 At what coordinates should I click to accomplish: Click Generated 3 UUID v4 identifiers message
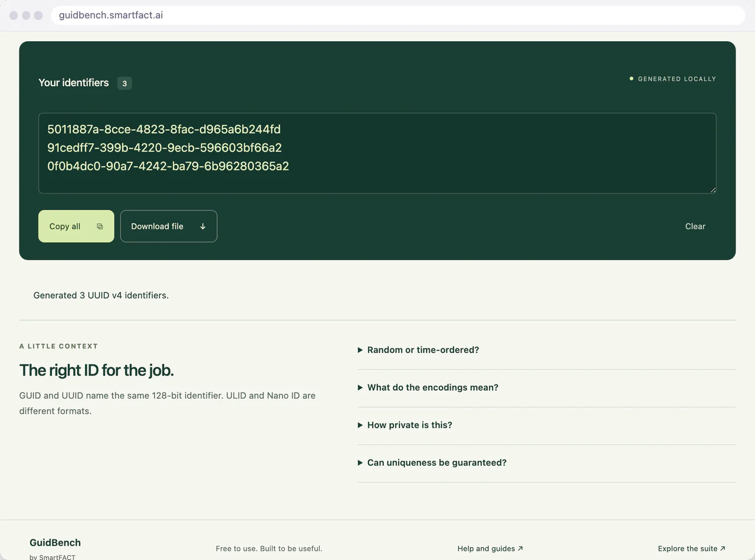coord(101,295)
